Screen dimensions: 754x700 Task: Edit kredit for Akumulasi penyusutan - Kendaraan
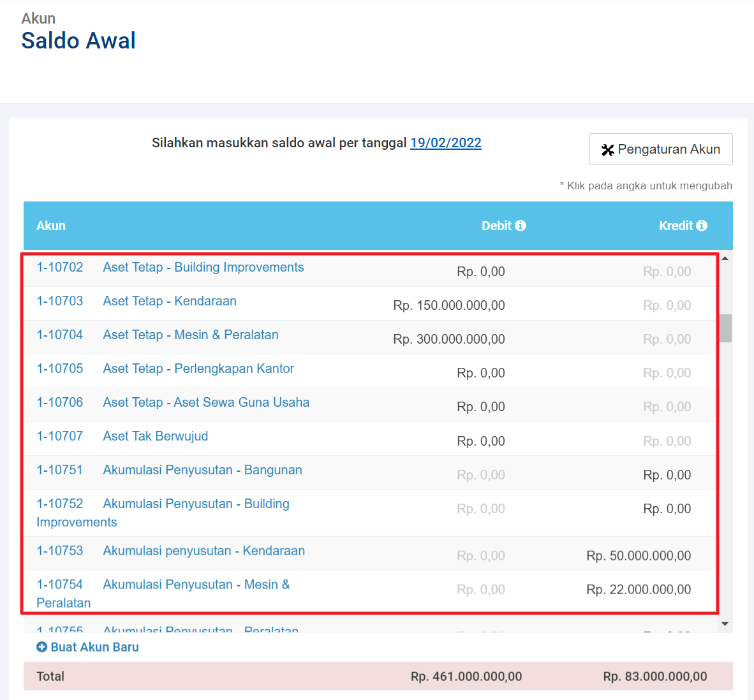pos(638,556)
